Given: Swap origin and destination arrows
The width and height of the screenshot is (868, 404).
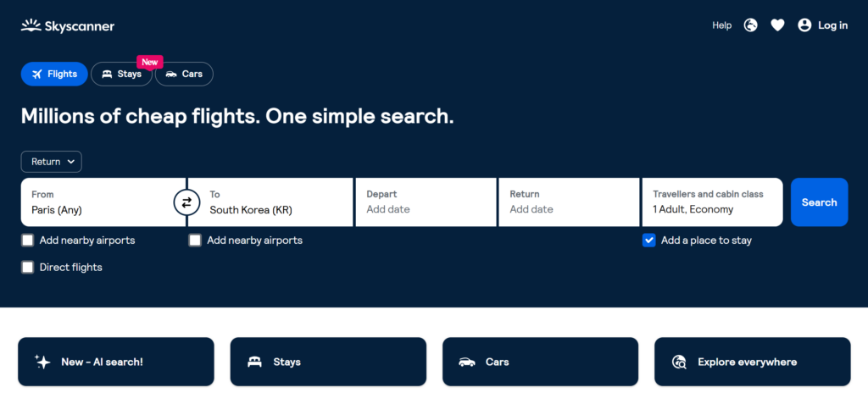Looking at the screenshot, I should pyautogui.click(x=186, y=202).
